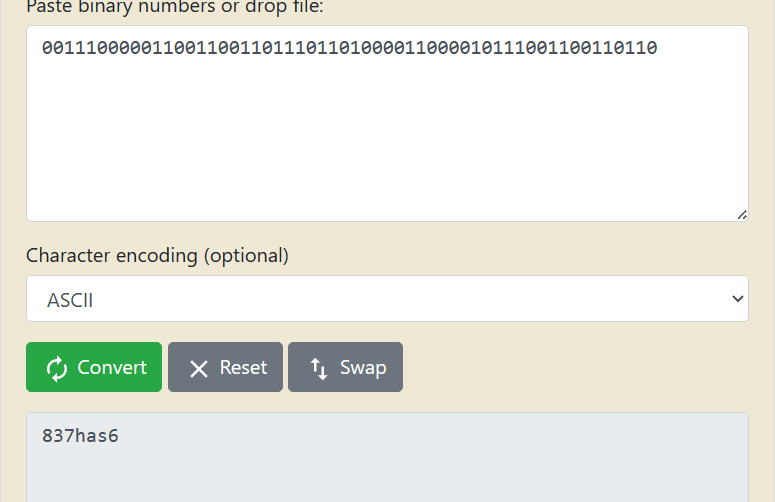775x502 pixels.
Task: Click the X icon inside Reset
Action: pyautogui.click(x=199, y=369)
